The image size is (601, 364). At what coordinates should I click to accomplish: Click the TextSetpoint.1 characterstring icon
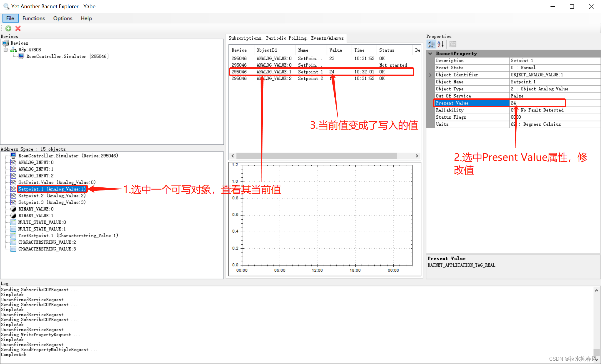click(13, 235)
